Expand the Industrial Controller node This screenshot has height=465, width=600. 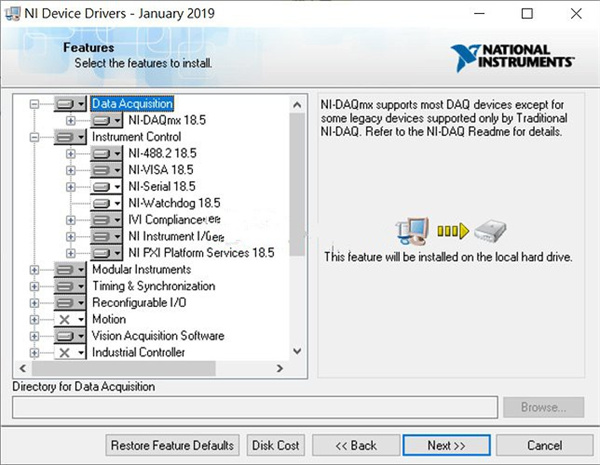point(34,352)
